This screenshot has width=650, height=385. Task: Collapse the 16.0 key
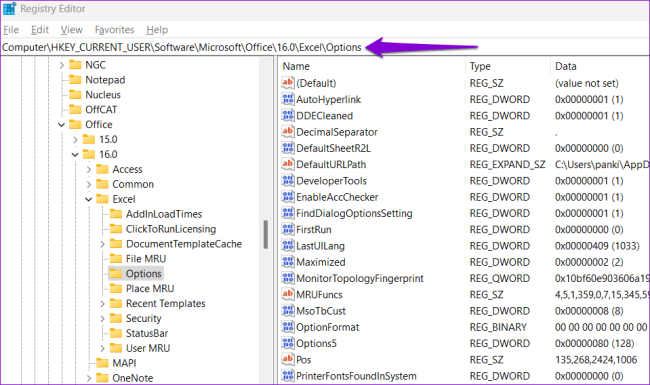click(75, 155)
